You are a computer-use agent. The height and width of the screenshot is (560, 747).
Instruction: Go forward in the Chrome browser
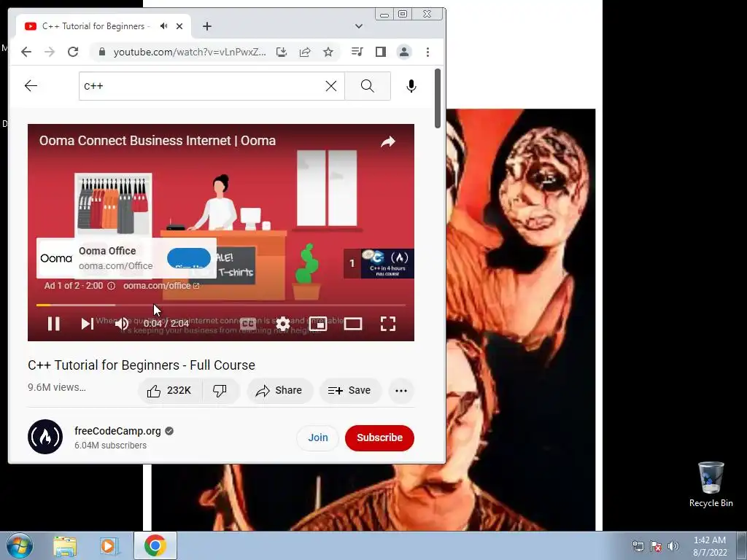click(x=50, y=52)
